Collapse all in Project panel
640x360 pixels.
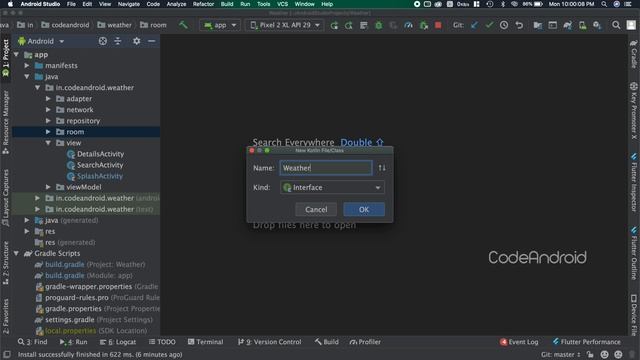click(x=118, y=41)
